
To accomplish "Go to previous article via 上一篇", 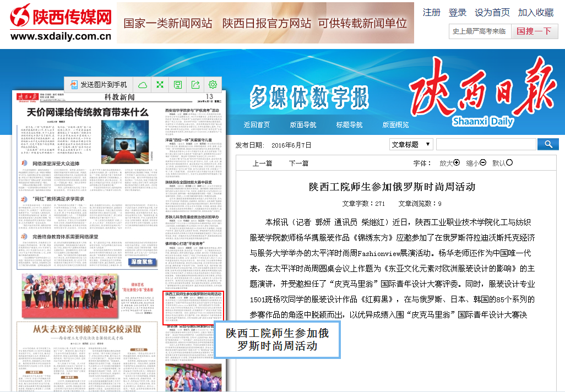I will (x=262, y=163).
